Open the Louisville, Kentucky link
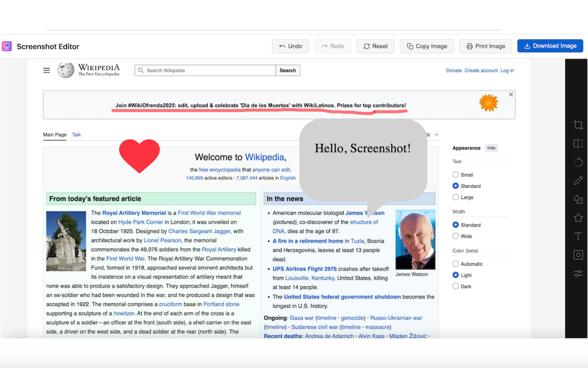 pyautogui.click(x=310, y=278)
